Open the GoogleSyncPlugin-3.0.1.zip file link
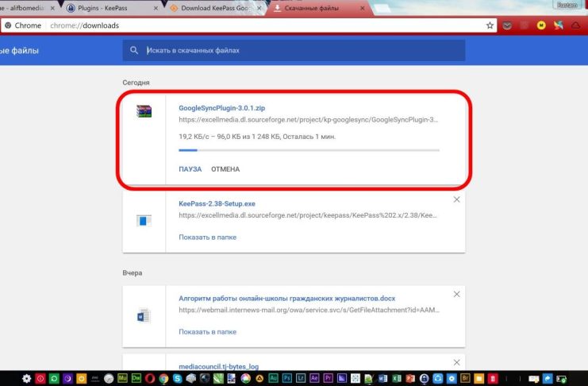This screenshot has width=588, height=386. (x=221, y=108)
